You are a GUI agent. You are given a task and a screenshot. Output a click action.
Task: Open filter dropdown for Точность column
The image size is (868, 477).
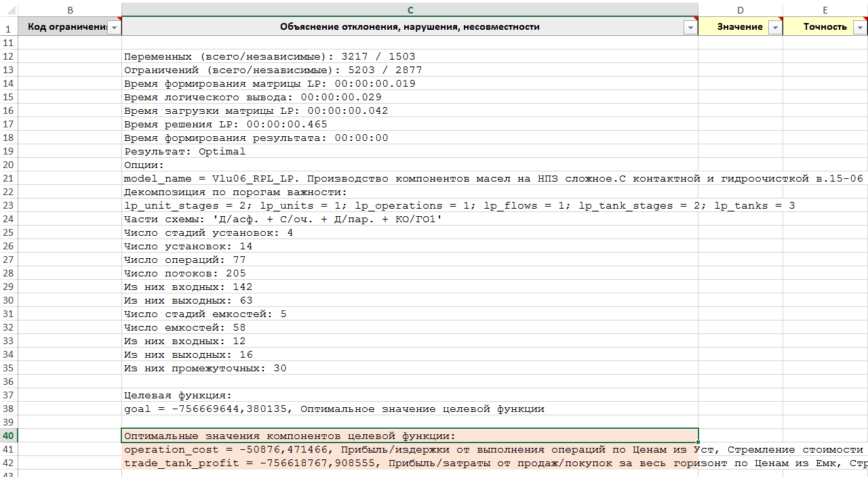(x=860, y=27)
